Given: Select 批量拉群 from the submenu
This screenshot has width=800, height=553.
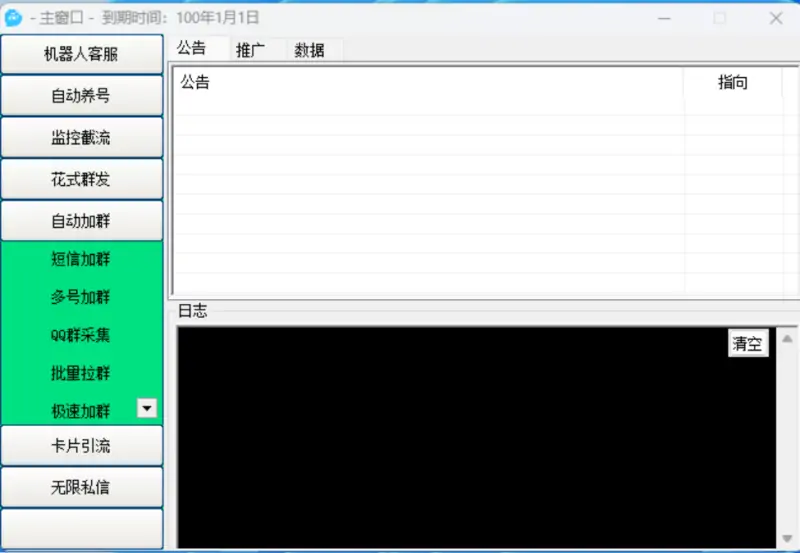Looking at the screenshot, I should [81, 374].
